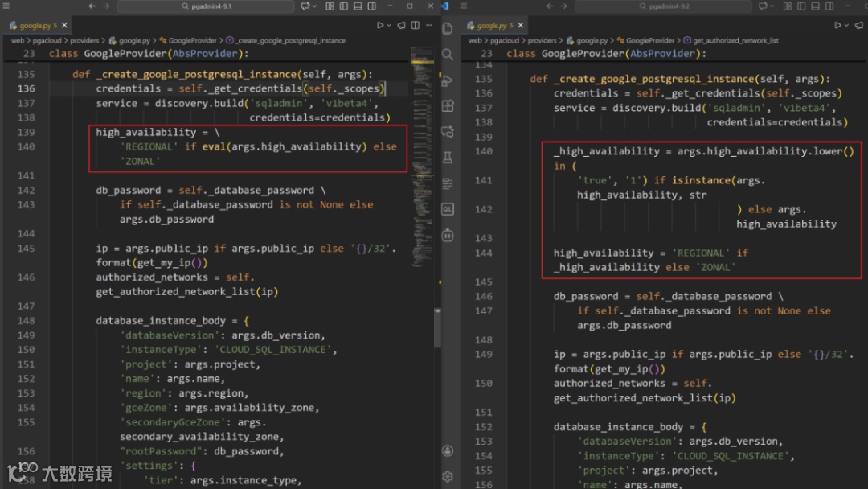Open Extensions view in activity bar
Screen dimensions: 868x489
click(x=448, y=106)
